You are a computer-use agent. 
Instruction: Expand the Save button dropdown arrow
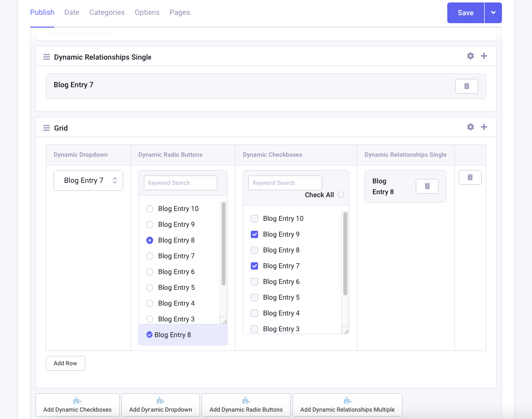[493, 13]
